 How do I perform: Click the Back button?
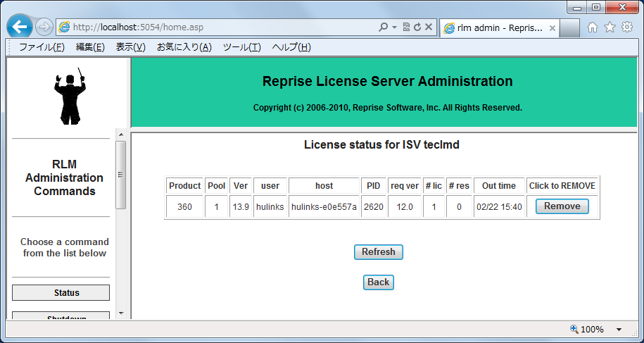pyautogui.click(x=378, y=282)
